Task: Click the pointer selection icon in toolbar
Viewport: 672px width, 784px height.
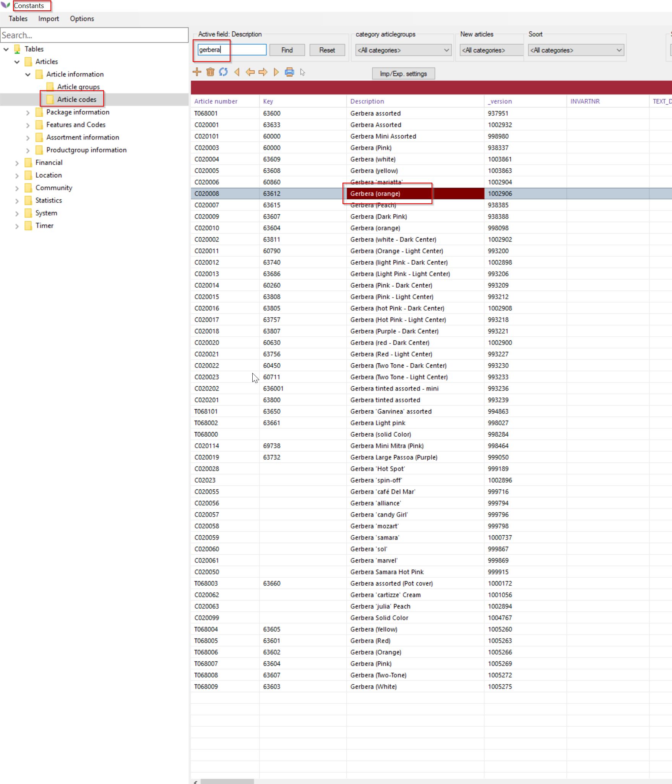Action: coord(302,72)
